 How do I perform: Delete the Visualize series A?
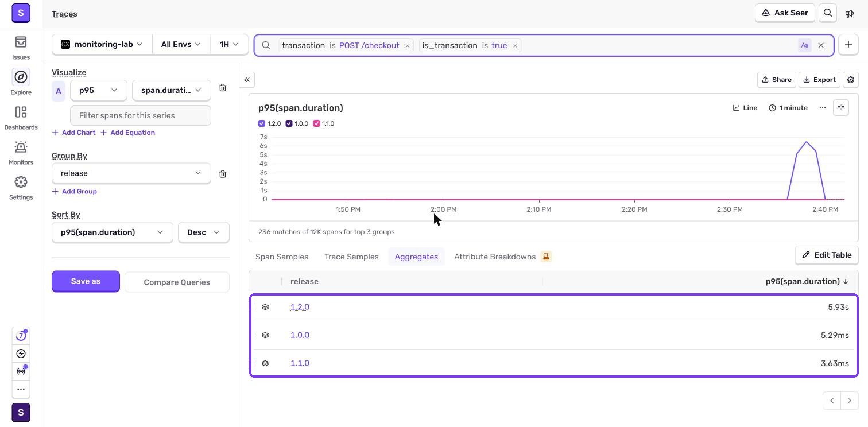coord(223,88)
